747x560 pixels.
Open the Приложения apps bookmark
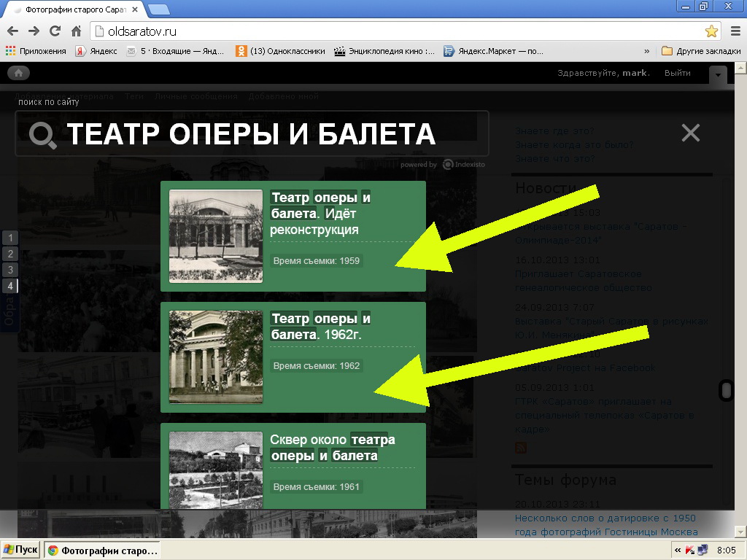(36, 51)
